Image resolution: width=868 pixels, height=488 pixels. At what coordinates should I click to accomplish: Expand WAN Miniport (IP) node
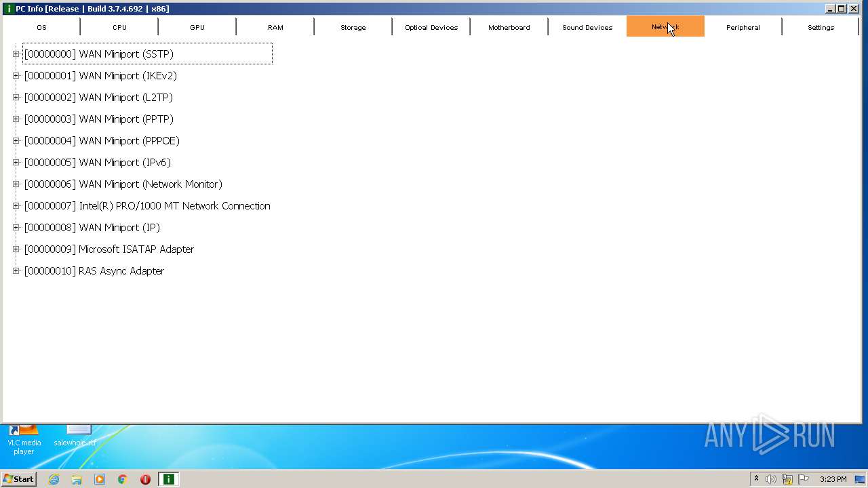[x=16, y=228]
